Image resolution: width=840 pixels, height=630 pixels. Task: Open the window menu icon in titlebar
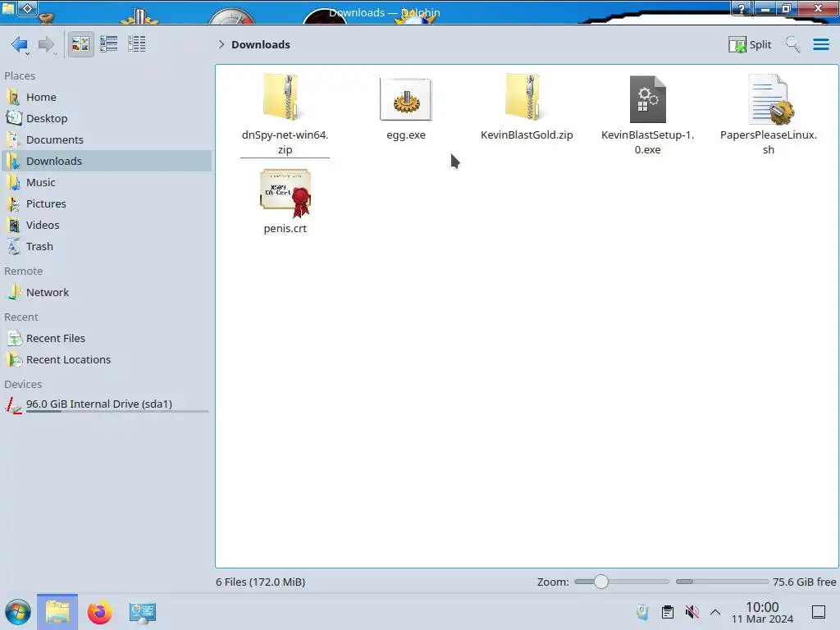(8, 7)
